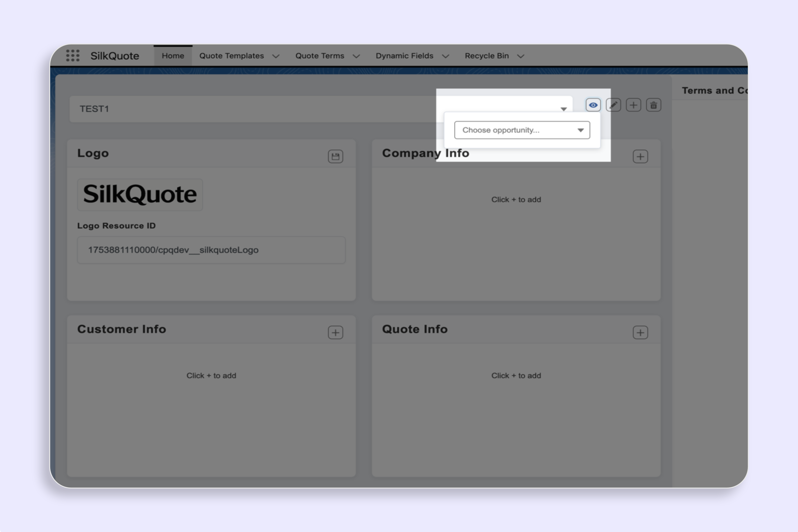The image size is (798, 532).
Task: Open the Quote Terms menu
Action: pos(320,55)
